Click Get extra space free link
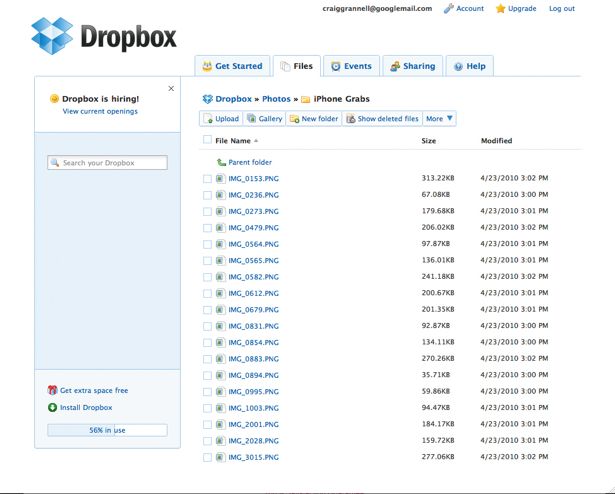 94,390
